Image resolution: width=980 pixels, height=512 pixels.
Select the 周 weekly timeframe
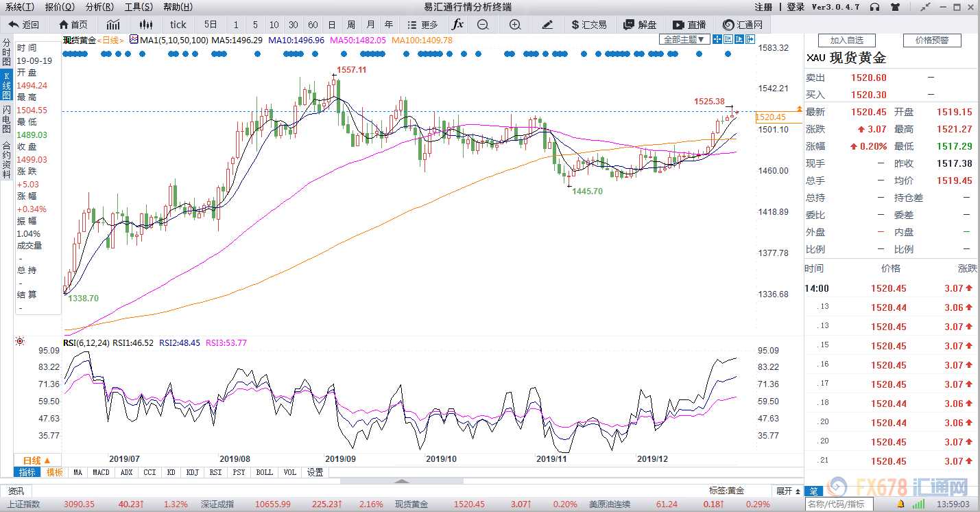(351, 25)
